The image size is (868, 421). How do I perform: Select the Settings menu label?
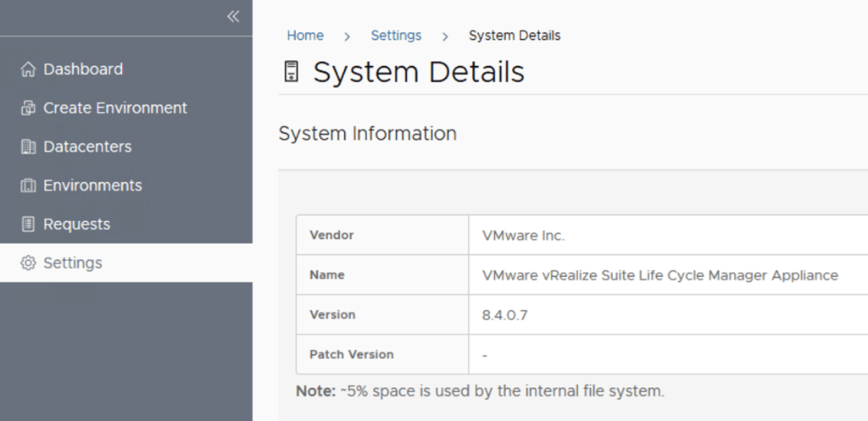tap(73, 263)
